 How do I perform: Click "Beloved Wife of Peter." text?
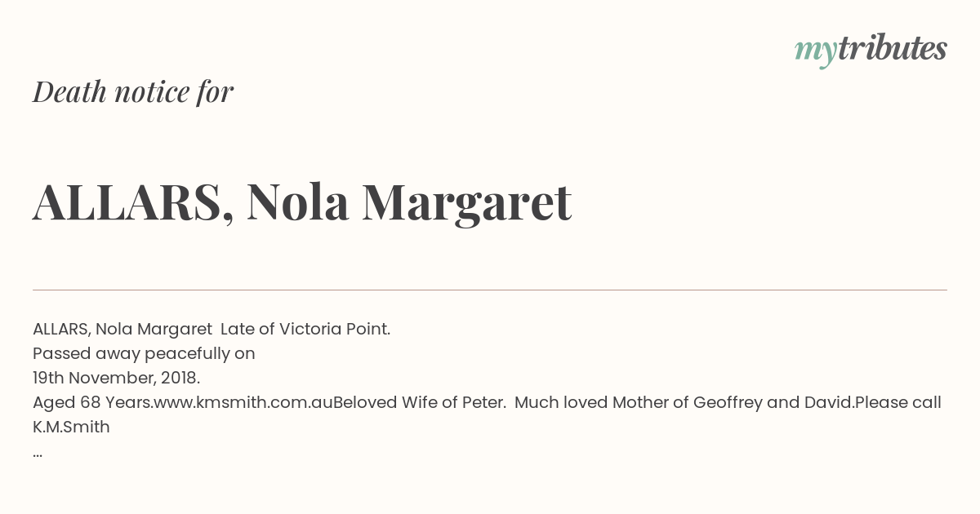[x=420, y=403]
